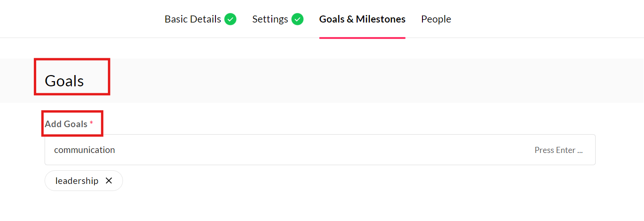
Task: Remove the leadership goal chip
Action: click(x=109, y=181)
